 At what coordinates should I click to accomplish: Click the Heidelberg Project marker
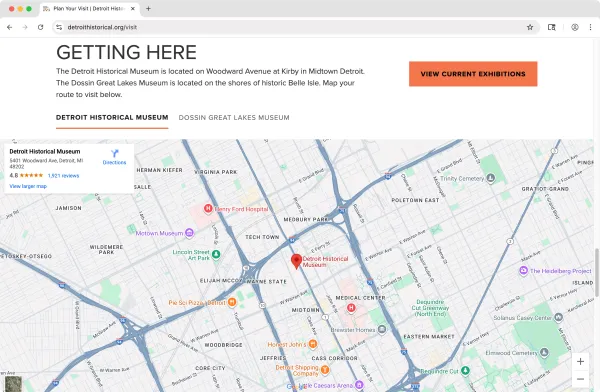coord(523,270)
